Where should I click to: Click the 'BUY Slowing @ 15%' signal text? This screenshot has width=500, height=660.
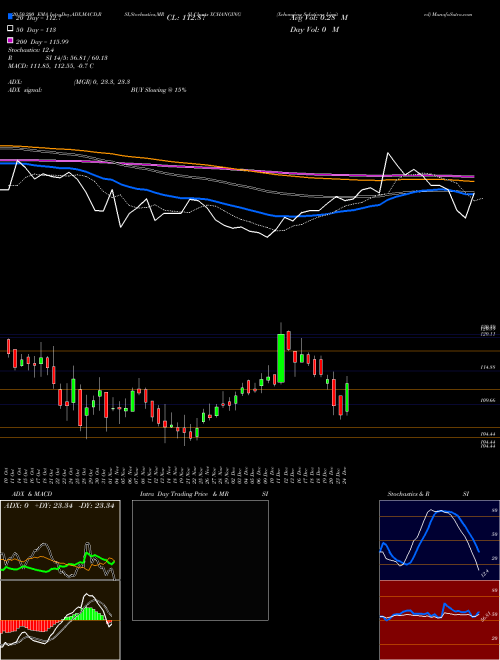pos(158,90)
